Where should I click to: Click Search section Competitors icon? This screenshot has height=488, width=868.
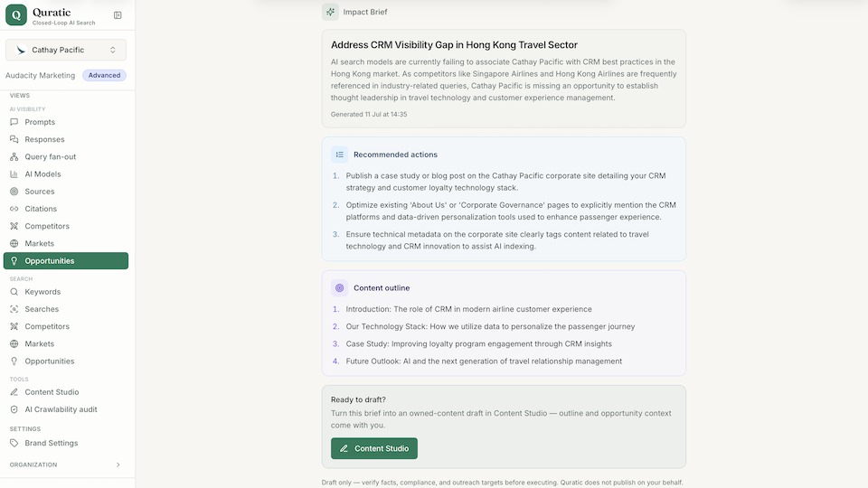(14, 326)
